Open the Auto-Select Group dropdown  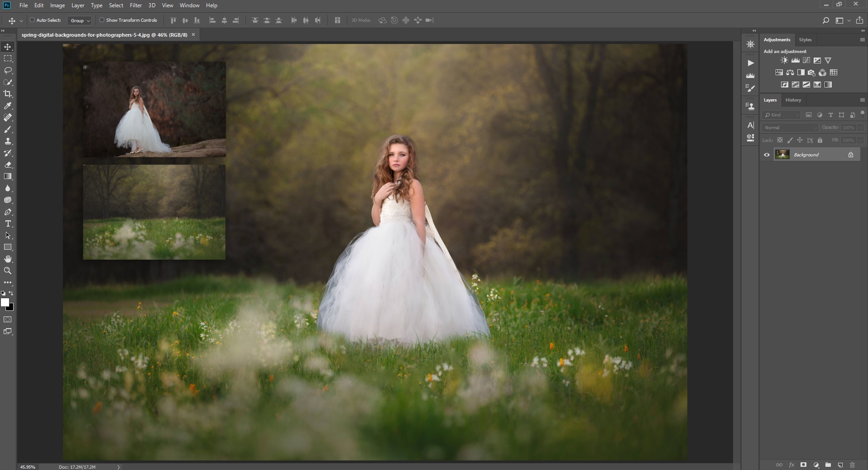coord(80,20)
